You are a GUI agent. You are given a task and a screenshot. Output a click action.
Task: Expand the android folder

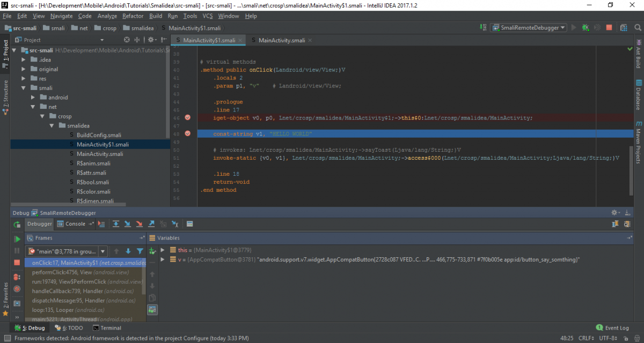coord(33,98)
